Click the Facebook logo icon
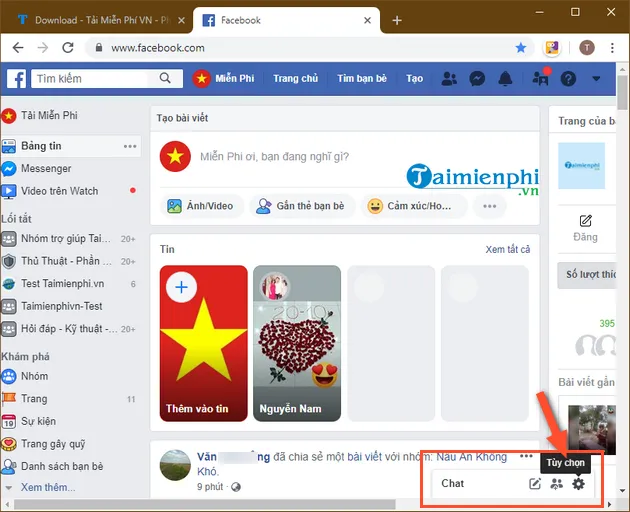The height and width of the screenshot is (512, 630). [16, 78]
